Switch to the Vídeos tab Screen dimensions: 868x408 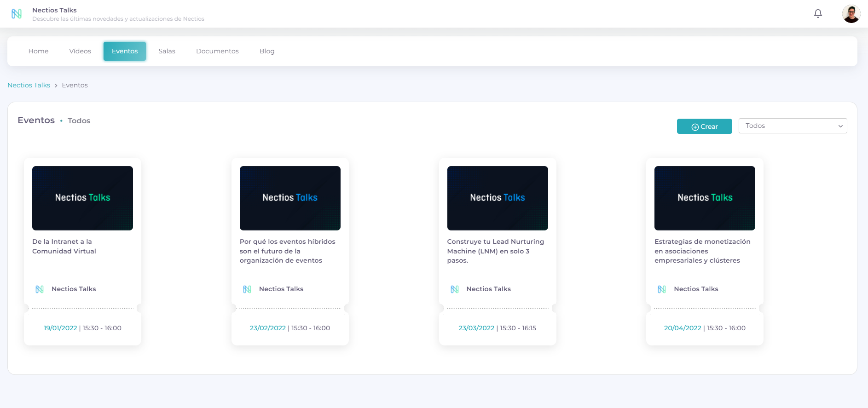pos(80,51)
